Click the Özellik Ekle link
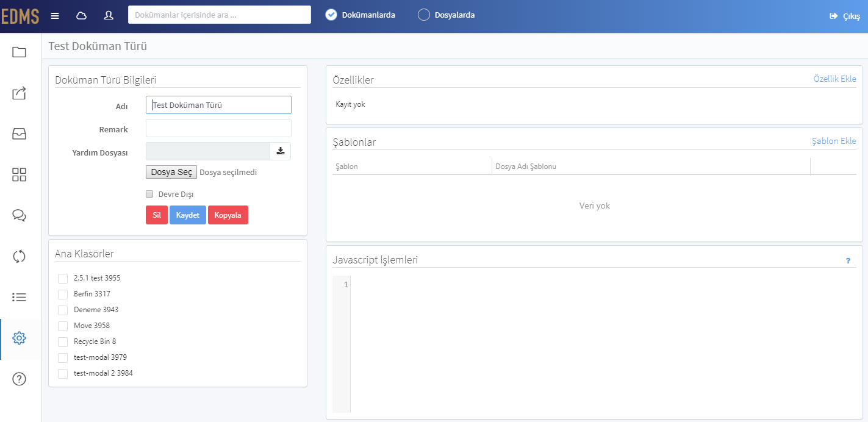Viewport: 868px width, 422px height. pyautogui.click(x=835, y=79)
